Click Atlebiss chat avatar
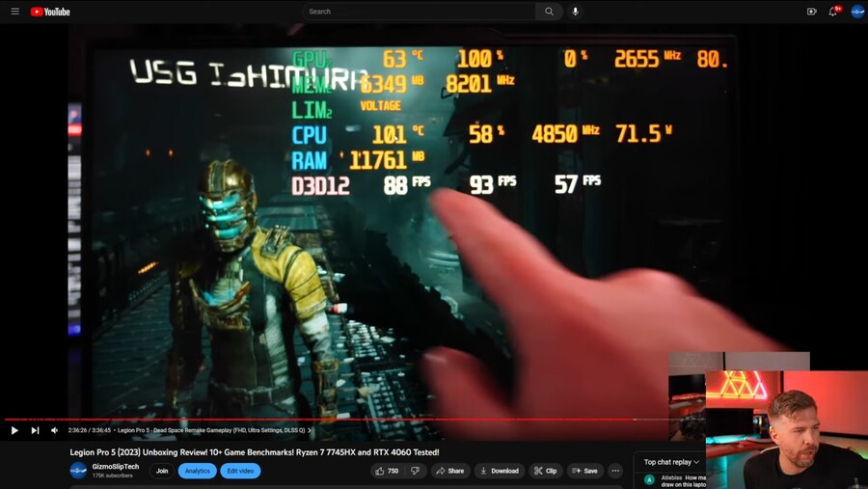Screen dimensions: 868x489 point(649,479)
